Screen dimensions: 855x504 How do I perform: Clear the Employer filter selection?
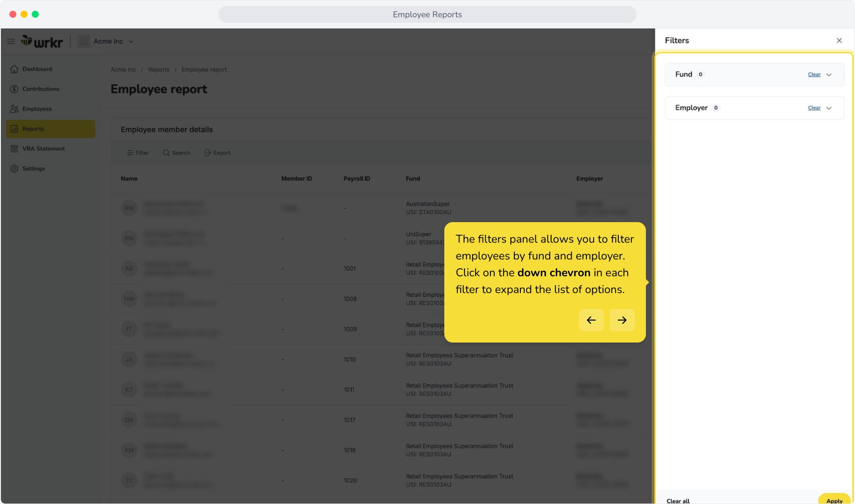click(814, 108)
